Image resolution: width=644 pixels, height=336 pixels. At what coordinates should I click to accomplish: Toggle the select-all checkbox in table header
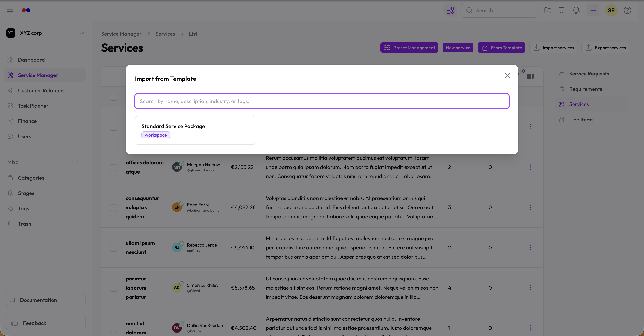113,97
